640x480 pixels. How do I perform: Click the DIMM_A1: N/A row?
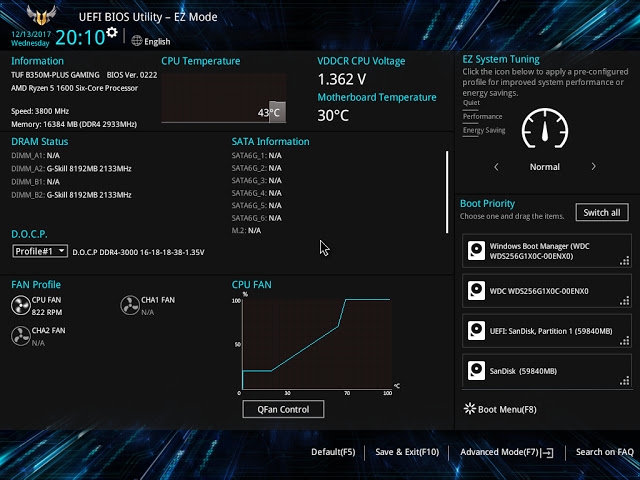click(35, 156)
